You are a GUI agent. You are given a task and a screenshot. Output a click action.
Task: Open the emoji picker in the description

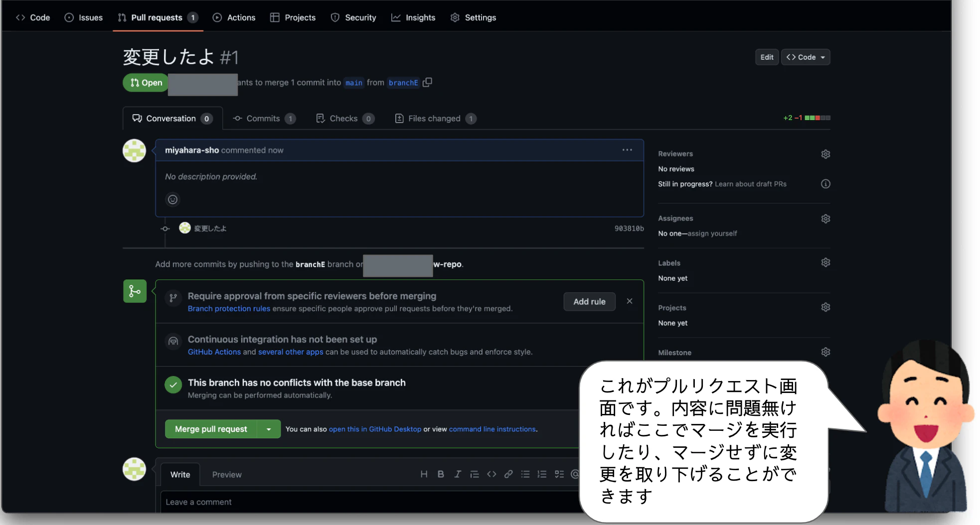[x=172, y=199]
